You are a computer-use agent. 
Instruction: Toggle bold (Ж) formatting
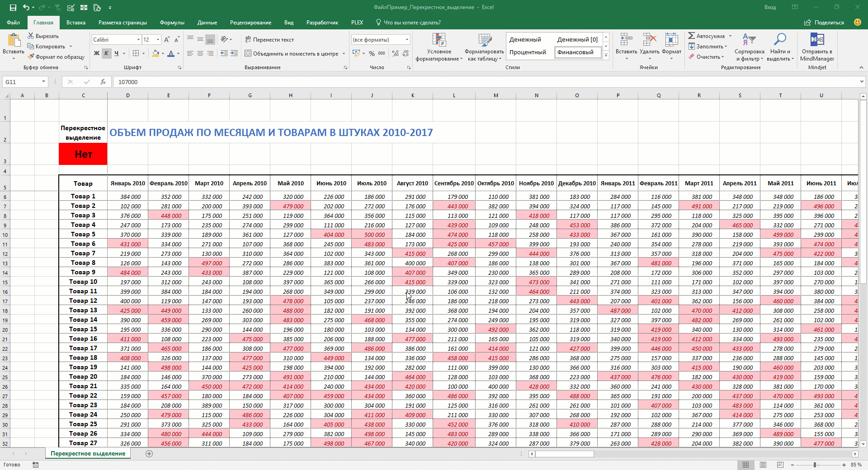point(96,53)
